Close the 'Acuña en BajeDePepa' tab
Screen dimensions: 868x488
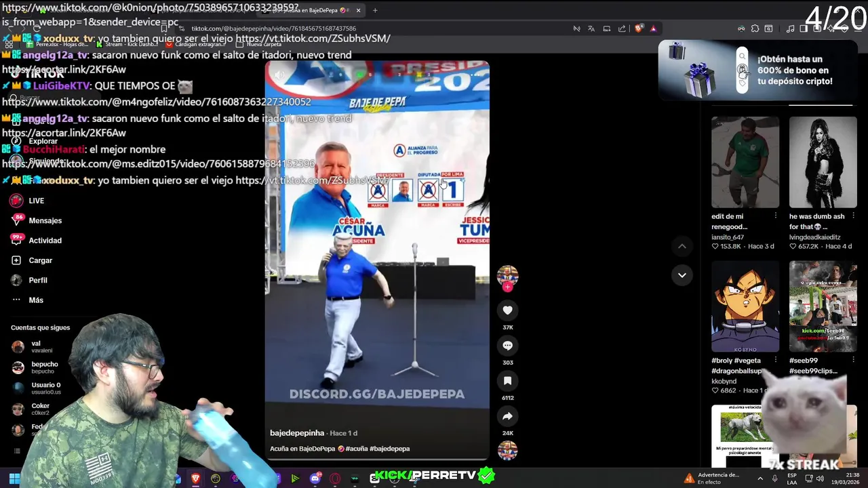click(x=358, y=10)
